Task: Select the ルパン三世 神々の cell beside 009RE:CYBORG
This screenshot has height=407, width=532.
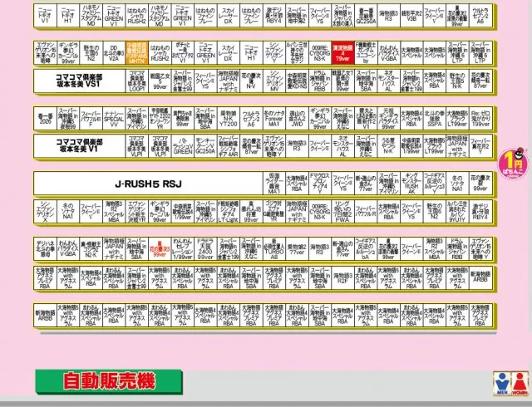Action: (x=297, y=53)
